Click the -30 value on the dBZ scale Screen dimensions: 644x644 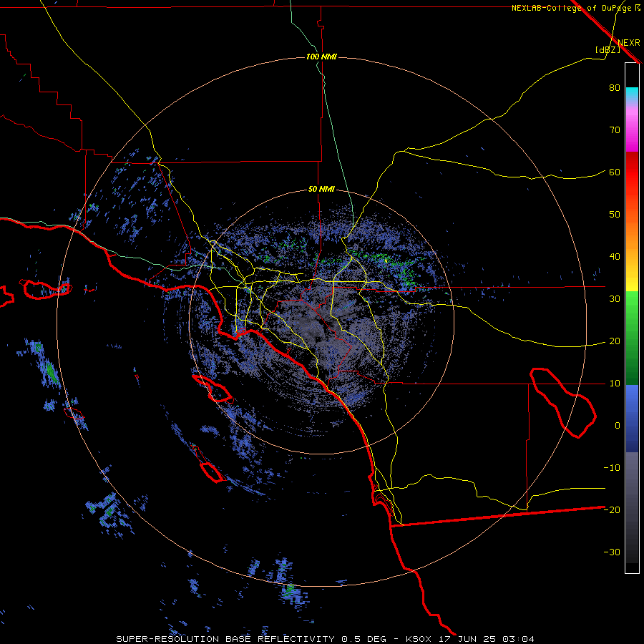tap(612, 552)
